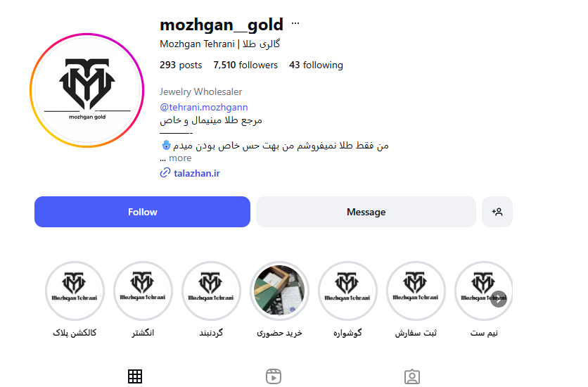View the 7,510 followers list
Viewport: 588px width, 387px height.
245,65
